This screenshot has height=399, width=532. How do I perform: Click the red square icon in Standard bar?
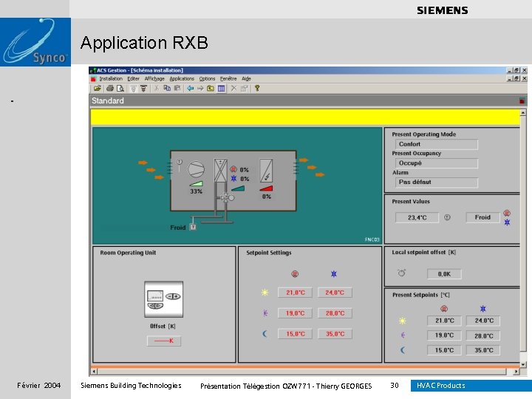pyautogui.click(x=522, y=100)
